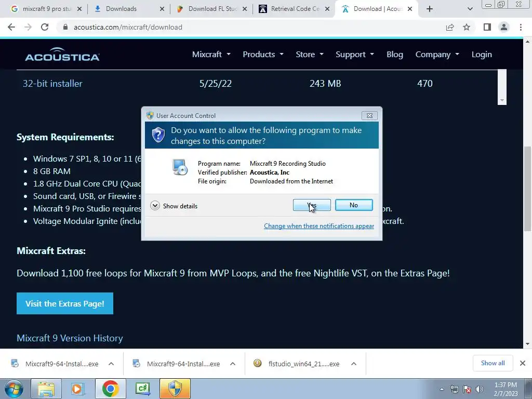Screen dimensions: 532x399
Task: Switch to Download FL Studio tab
Action: point(212,9)
